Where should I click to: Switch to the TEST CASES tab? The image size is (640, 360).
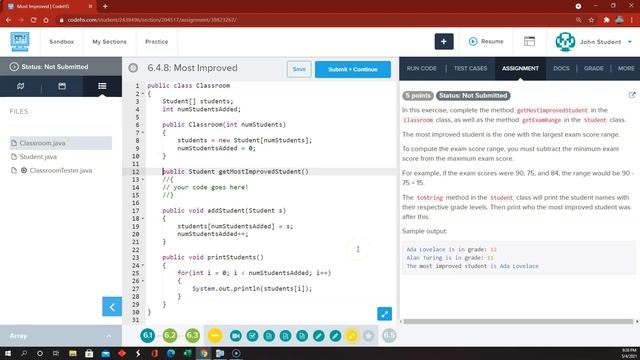[470, 69]
